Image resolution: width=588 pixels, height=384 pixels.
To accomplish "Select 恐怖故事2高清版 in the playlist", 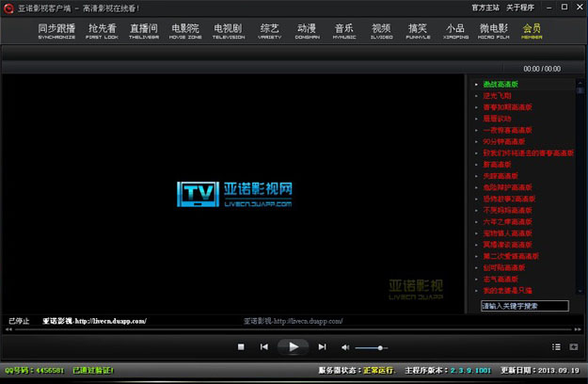I will (x=509, y=199).
